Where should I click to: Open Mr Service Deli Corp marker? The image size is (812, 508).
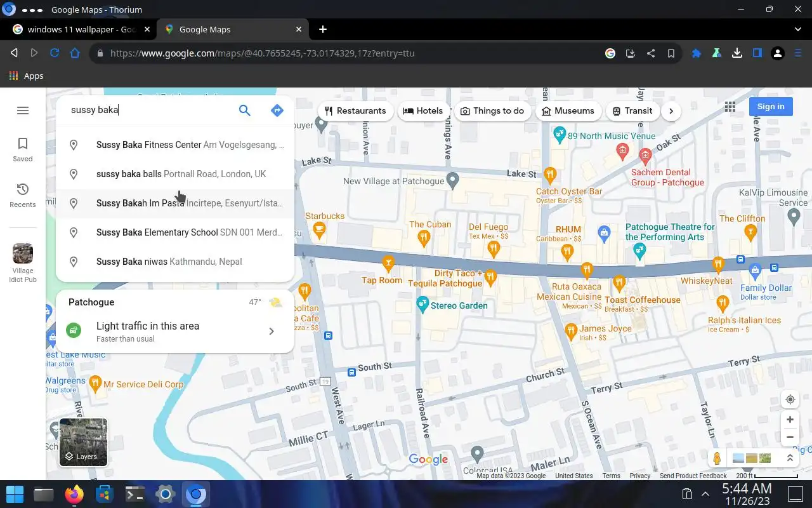(x=95, y=383)
